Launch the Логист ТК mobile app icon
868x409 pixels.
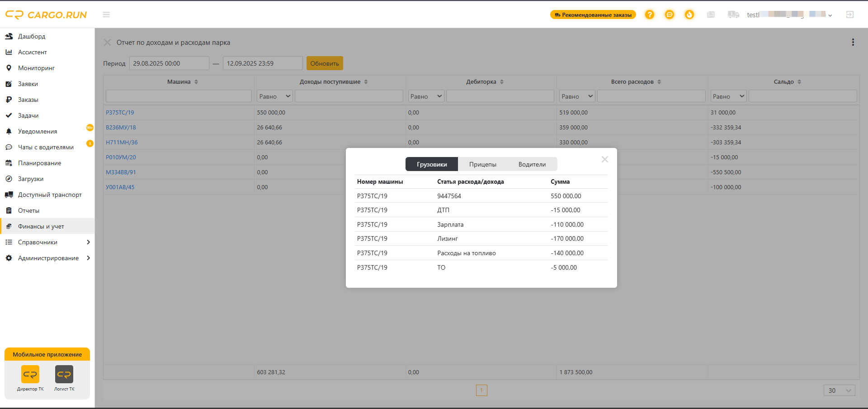64,374
